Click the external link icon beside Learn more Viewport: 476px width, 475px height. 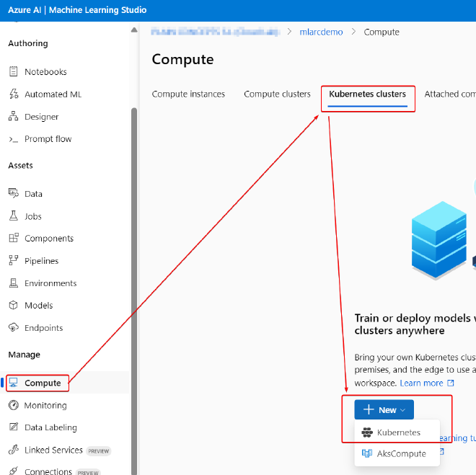451,383
